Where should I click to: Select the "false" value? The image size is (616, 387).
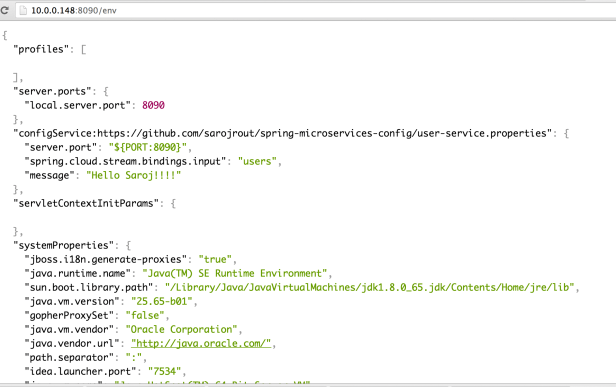(x=145, y=315)
